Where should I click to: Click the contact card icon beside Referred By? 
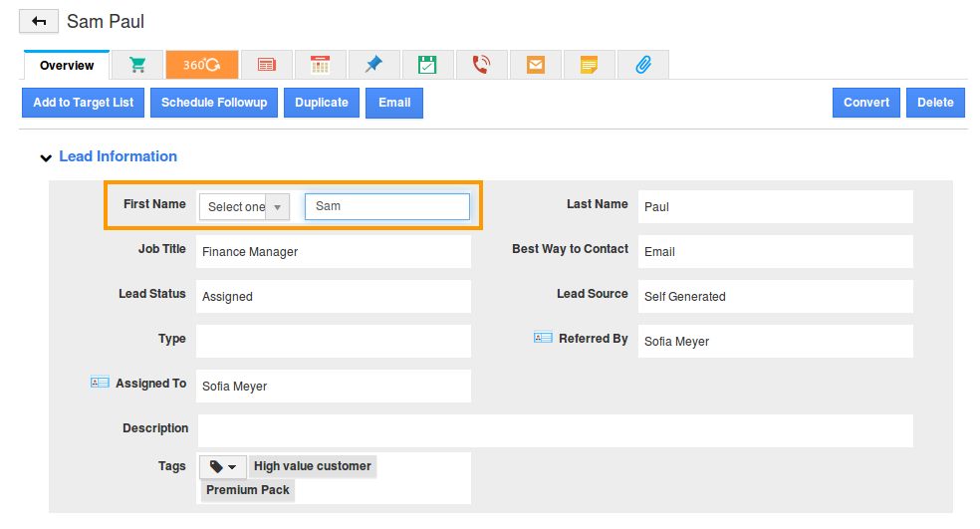[543, 339]
